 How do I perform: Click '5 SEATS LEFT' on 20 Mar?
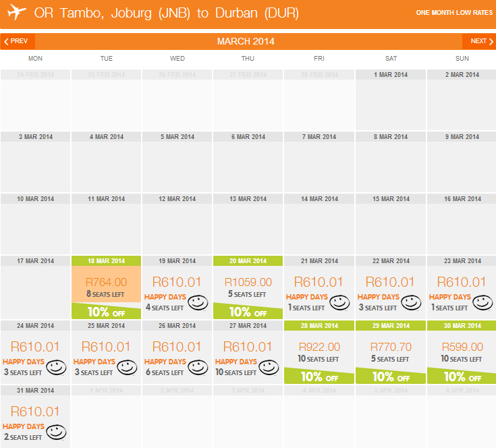click(247, 294)
